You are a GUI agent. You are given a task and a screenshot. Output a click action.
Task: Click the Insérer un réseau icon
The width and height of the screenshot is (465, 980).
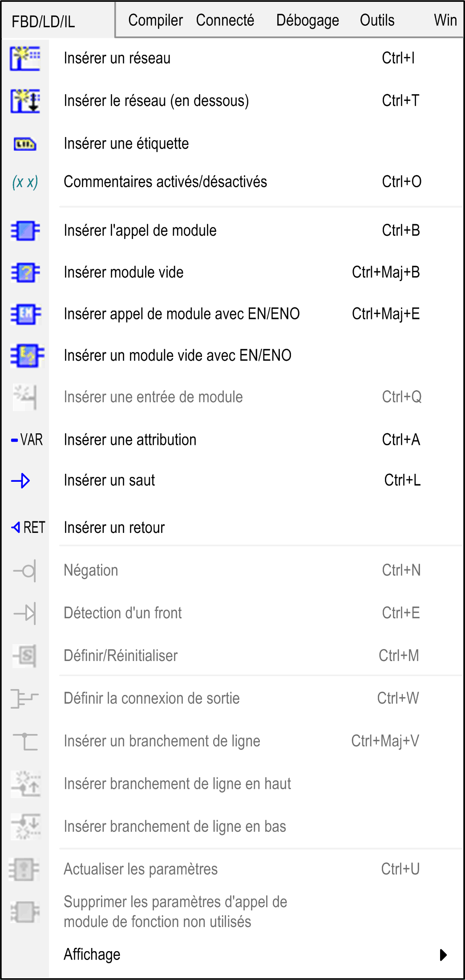point(25,58)
